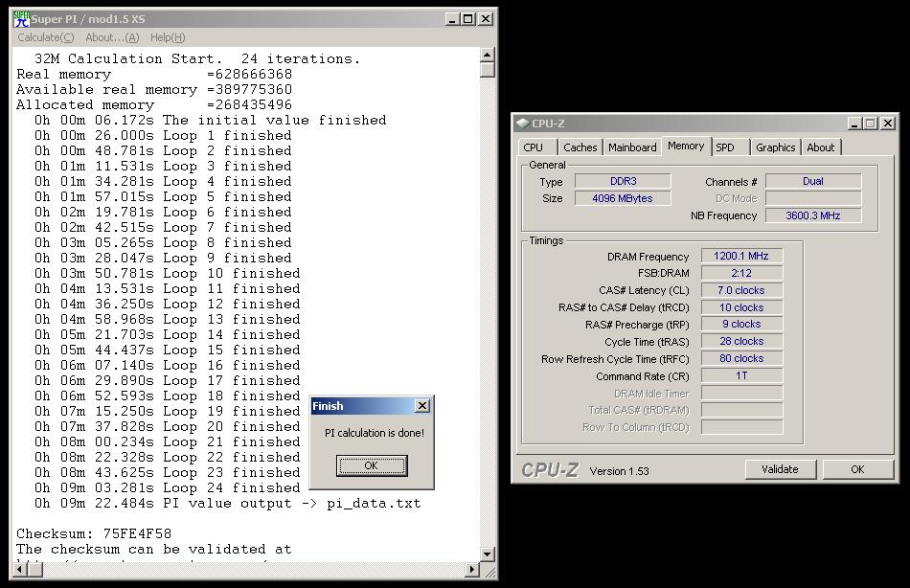The image size is (910, 588).
Task: Click the horizontal scrollbar thumb in Super PI
Action: pyautogui.click(x=34, y=570)
